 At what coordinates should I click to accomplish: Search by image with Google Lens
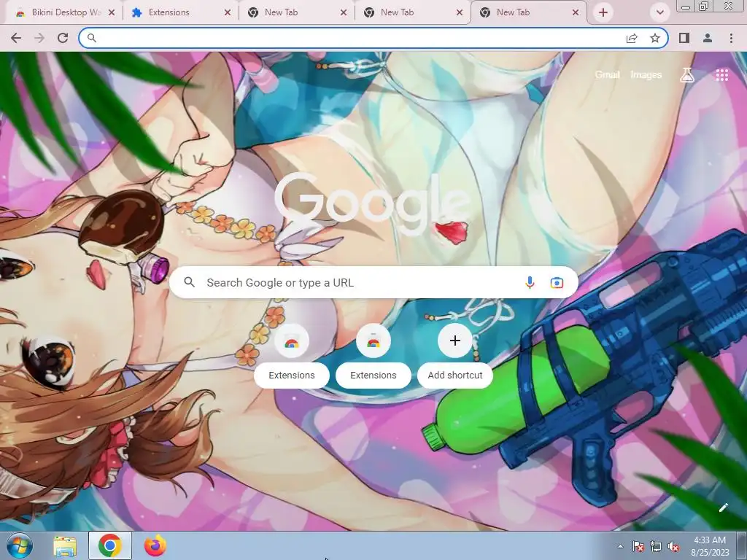click(x=557, y=282)
